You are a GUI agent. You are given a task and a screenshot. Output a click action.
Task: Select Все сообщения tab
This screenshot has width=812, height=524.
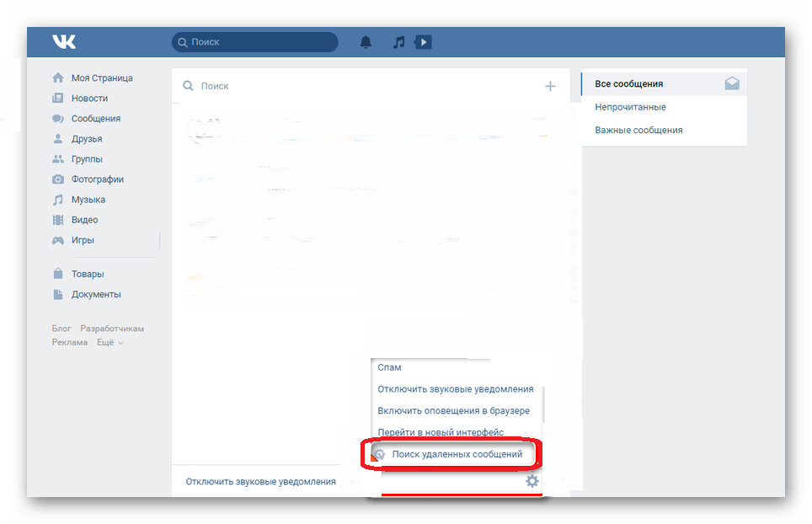(x=664, y=83)
